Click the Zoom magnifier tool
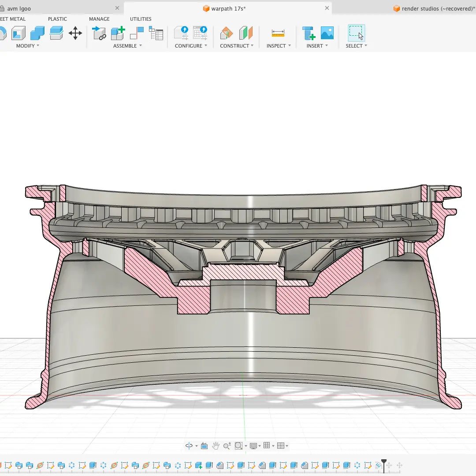476x476 pixels. tap(227, 446)
